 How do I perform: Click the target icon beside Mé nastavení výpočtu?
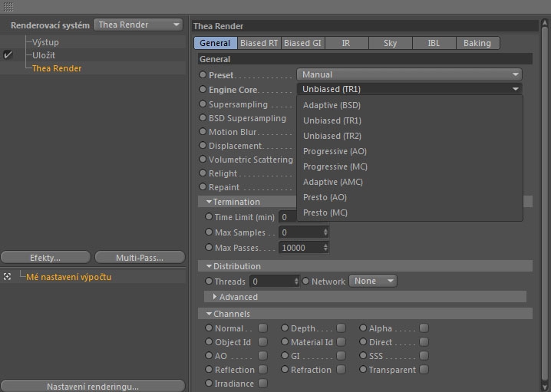click(8, 277)
